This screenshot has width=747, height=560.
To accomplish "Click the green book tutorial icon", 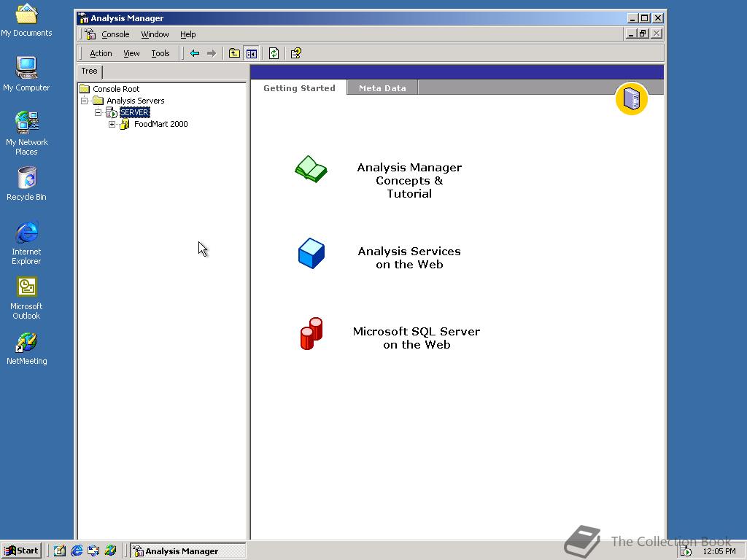I will [311, 169].
